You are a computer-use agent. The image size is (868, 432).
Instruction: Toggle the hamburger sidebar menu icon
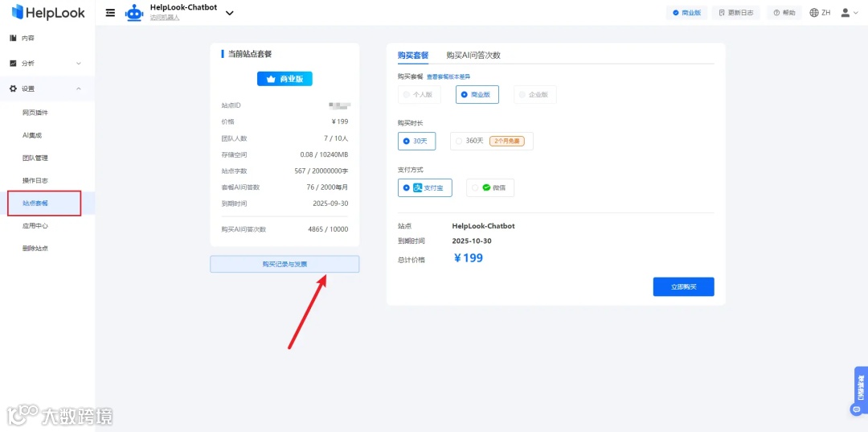[110, 13]
